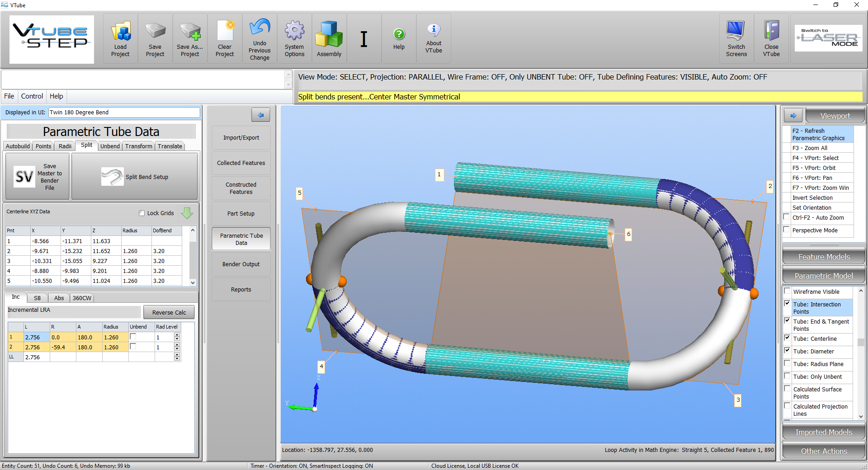Enable the Perspective Mode checkbox

pyautogui.click(x=787, y=230)
